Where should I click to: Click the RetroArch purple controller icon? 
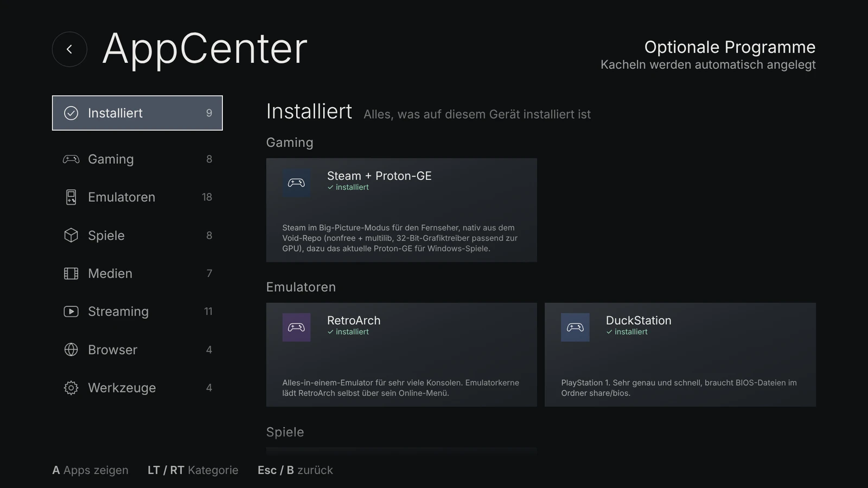296,327
